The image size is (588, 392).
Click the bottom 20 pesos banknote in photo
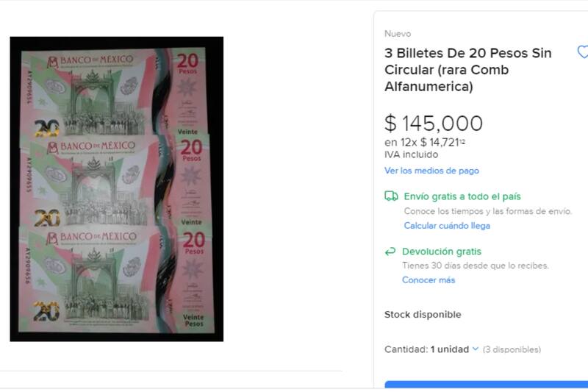tap(116, 279)
